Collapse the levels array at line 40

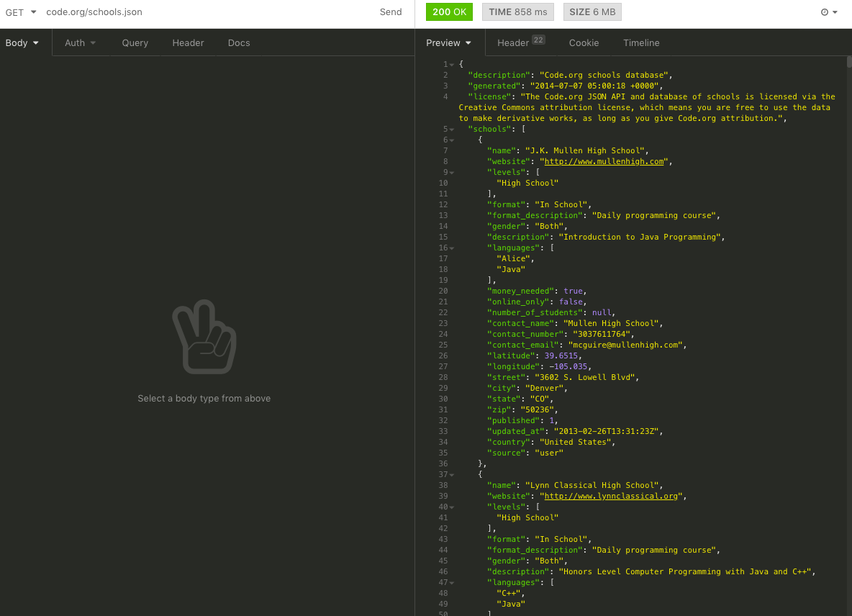451,507
